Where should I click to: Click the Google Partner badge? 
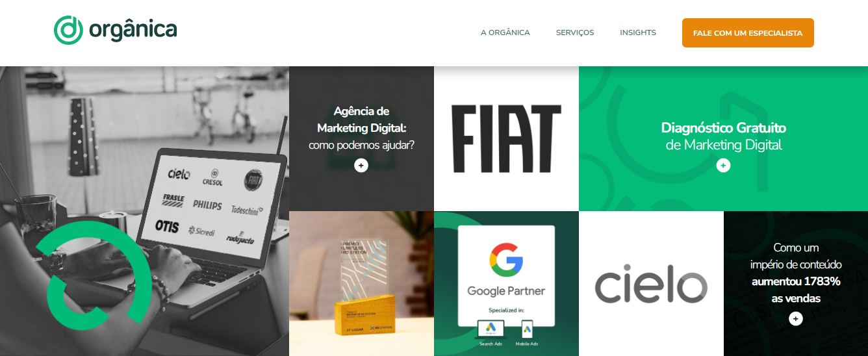tap(506, 275)
